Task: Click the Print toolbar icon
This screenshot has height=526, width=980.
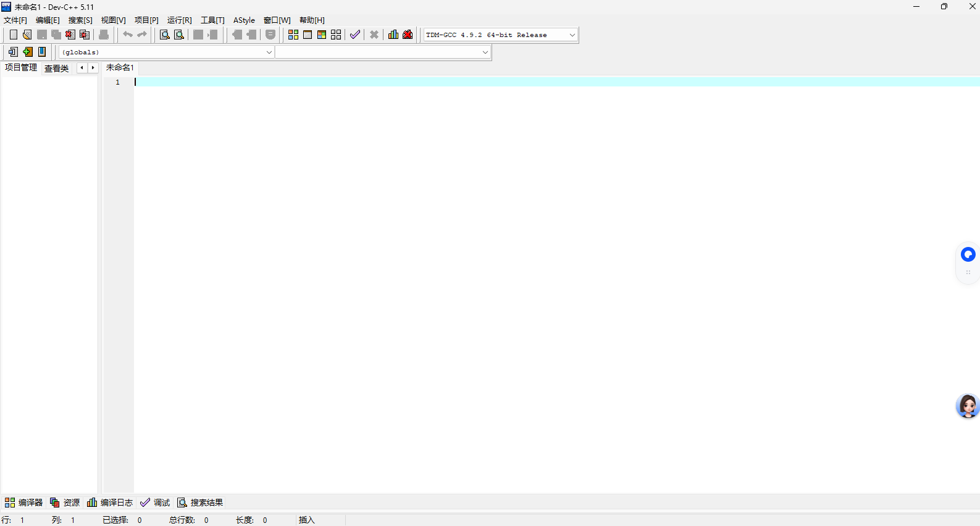Action: [x=104, y=35]
